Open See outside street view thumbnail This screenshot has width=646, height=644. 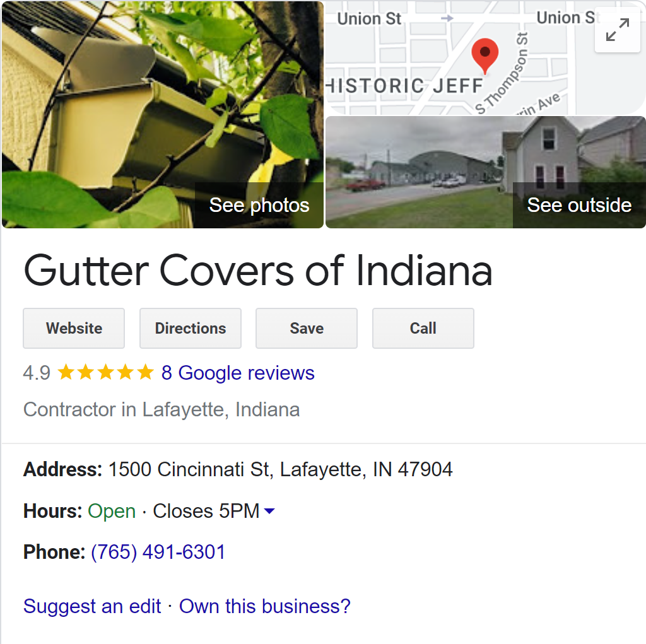[x=485, y=172]
